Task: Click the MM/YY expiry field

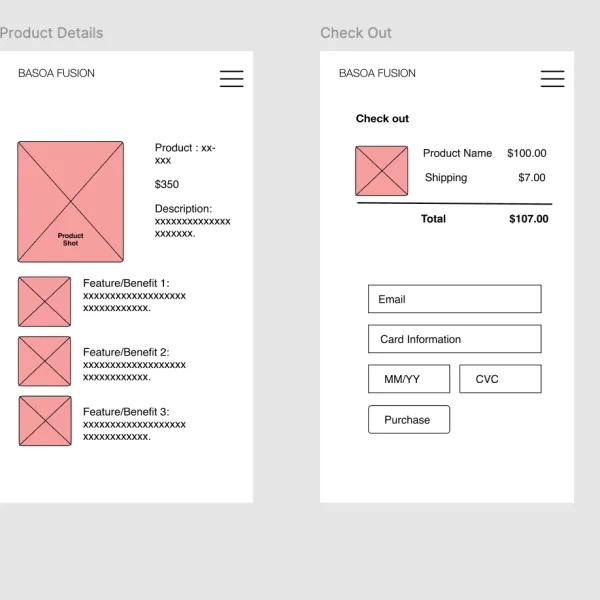Action: pyautogui.click(x=409, y=379)
